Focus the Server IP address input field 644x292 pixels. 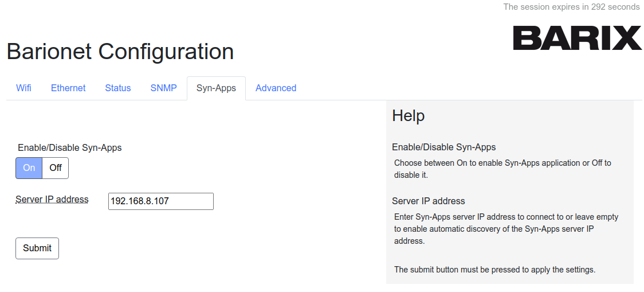tap(160, 201)
